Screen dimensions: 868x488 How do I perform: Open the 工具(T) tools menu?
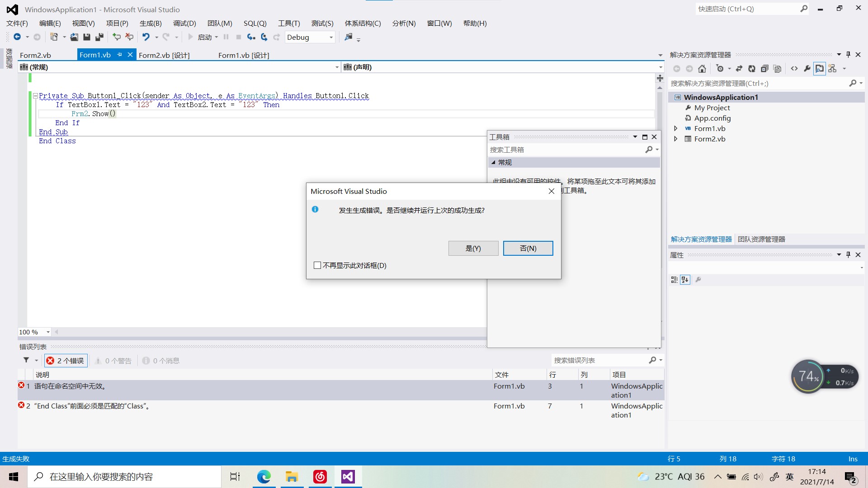tap(289, 23)
